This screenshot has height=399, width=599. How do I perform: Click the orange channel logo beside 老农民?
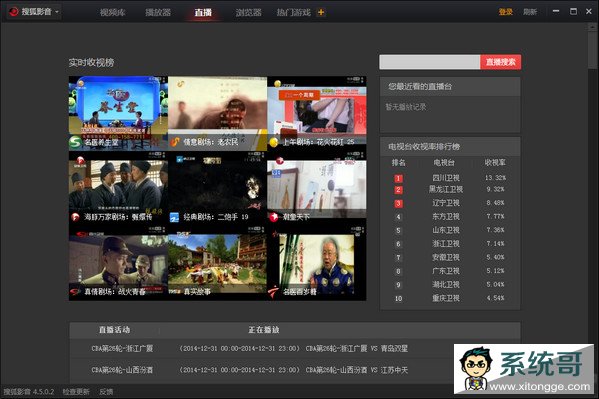(175, 142)
